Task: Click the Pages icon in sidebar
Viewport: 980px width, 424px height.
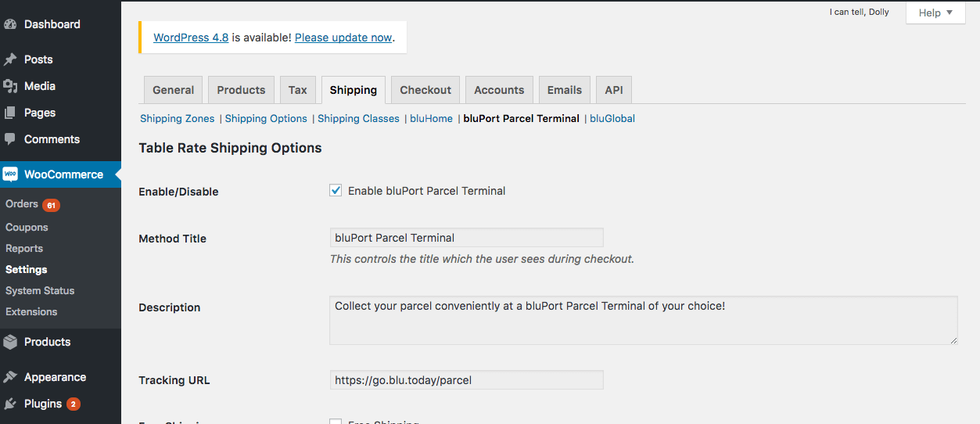Action: [10, 113]
